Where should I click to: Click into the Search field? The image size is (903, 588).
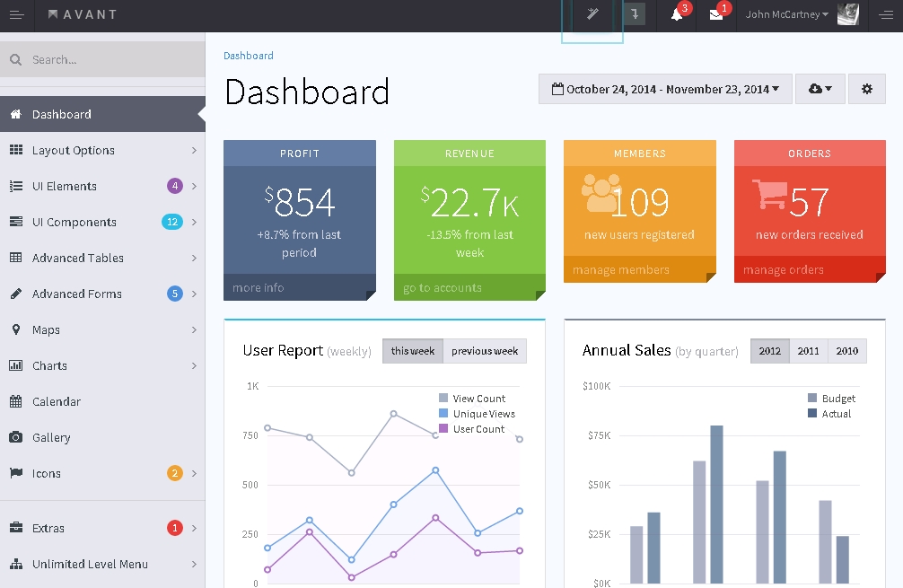[x=108, y=60]
